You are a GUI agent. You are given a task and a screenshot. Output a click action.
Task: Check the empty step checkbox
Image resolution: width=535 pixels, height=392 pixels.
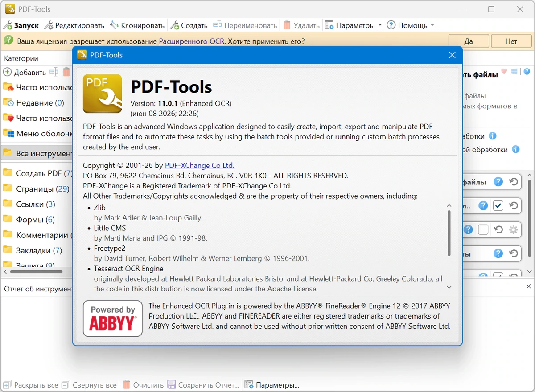483,230
